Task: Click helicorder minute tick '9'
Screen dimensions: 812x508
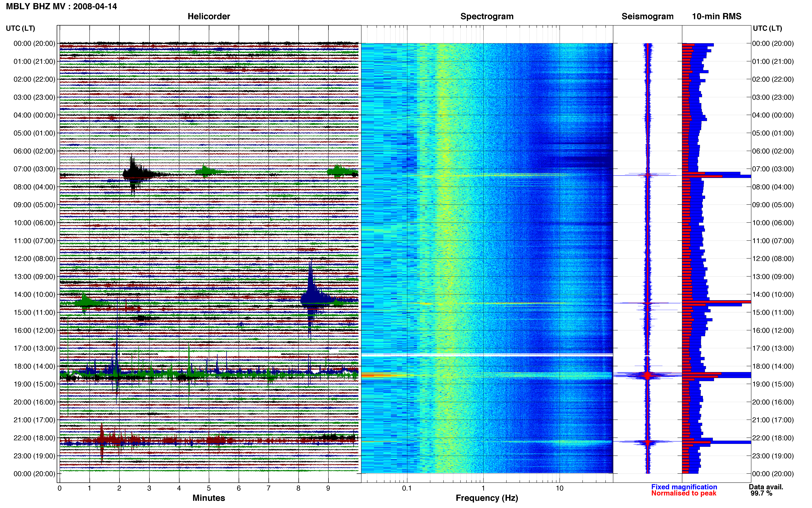Action: tap(328, 488)
